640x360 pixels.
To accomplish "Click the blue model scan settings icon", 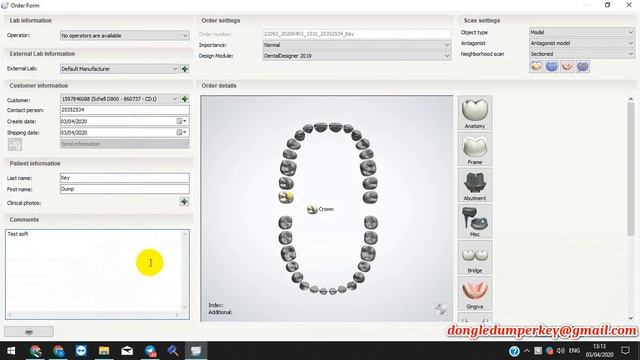I will pos(551,66).
